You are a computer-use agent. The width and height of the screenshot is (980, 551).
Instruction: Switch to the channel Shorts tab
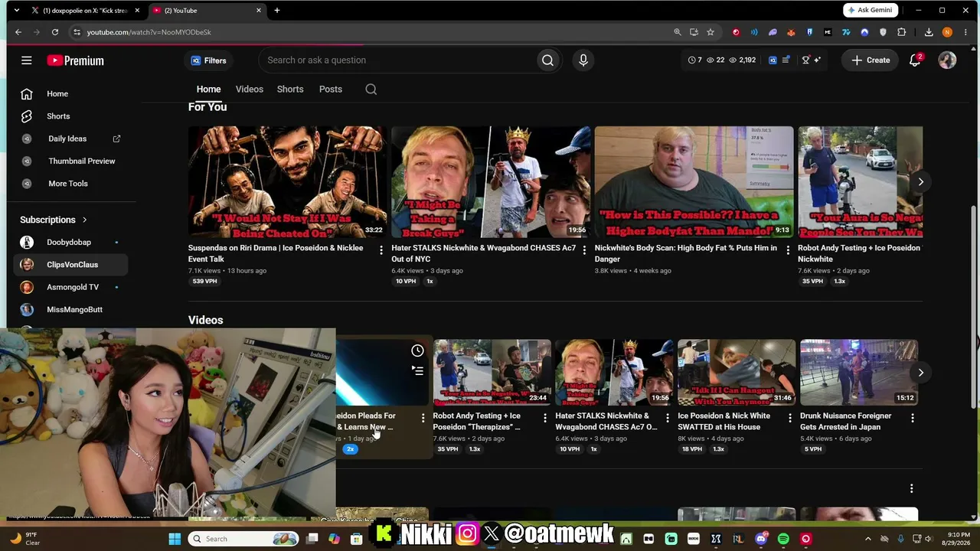[290, 90]
